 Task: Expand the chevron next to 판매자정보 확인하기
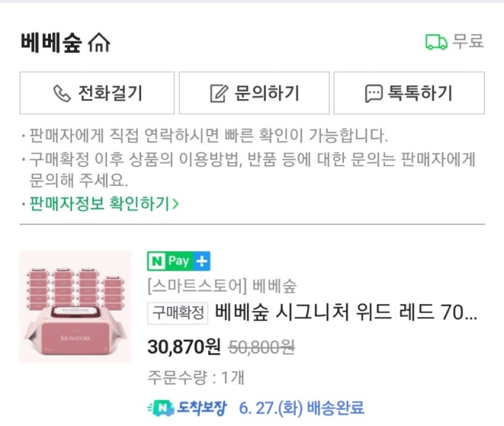[176, 204]
